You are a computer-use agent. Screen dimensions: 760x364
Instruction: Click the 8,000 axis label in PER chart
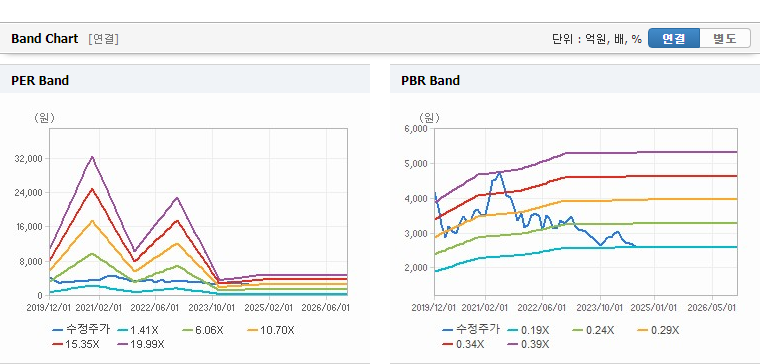[32, 261]
